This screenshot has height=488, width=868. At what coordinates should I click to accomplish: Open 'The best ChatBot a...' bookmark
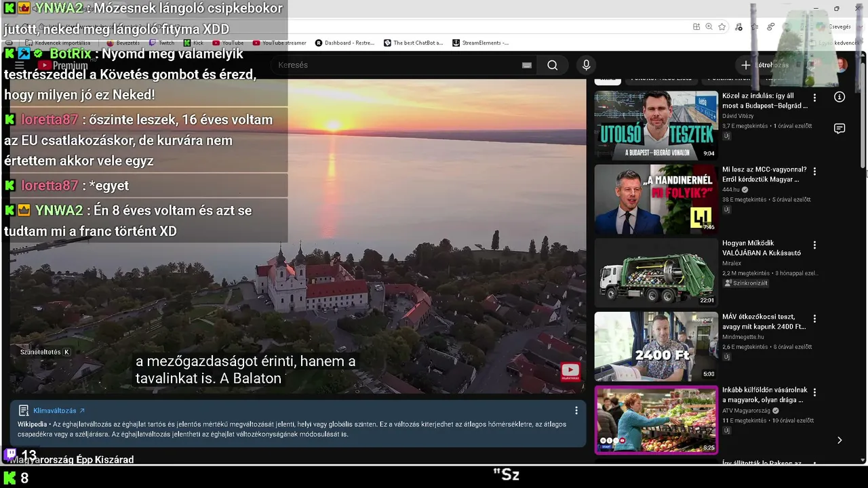coord(413,43)
